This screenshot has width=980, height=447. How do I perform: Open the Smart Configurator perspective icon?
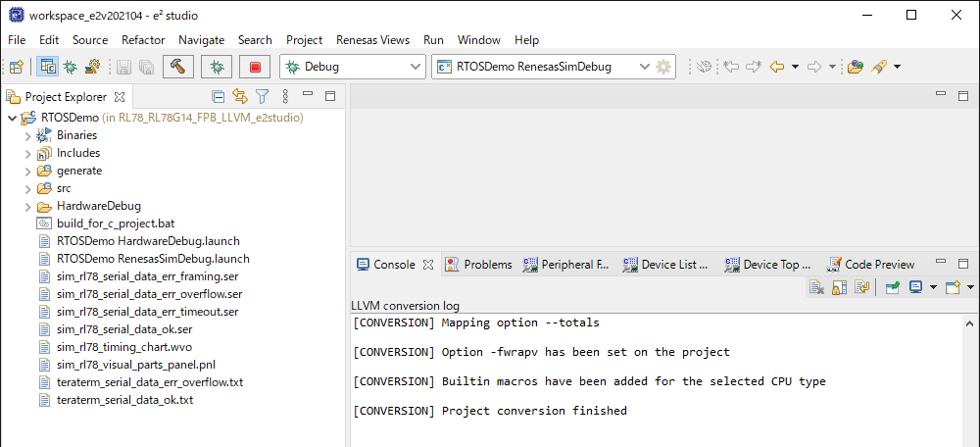pos(92,67)
